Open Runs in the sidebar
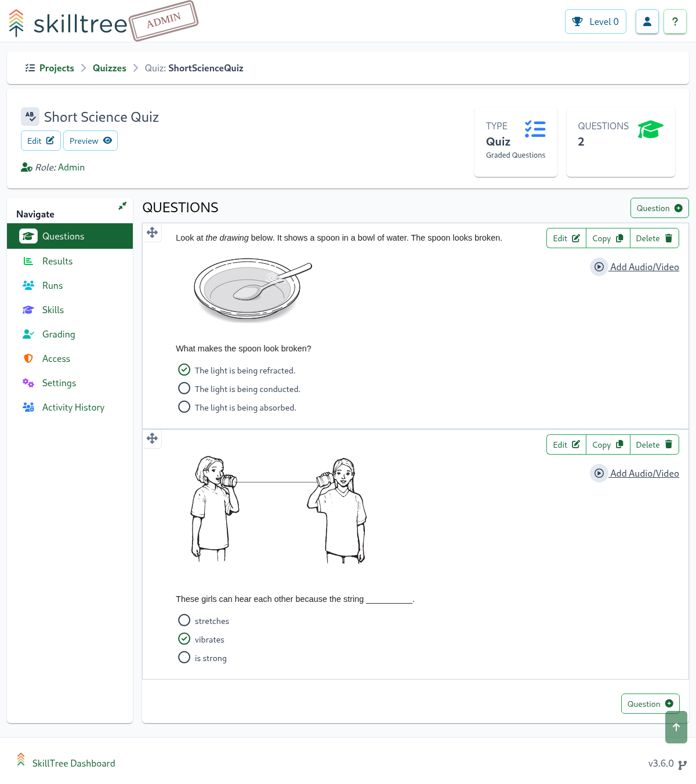This screenshot has width=696, height=784. [70, 285]
